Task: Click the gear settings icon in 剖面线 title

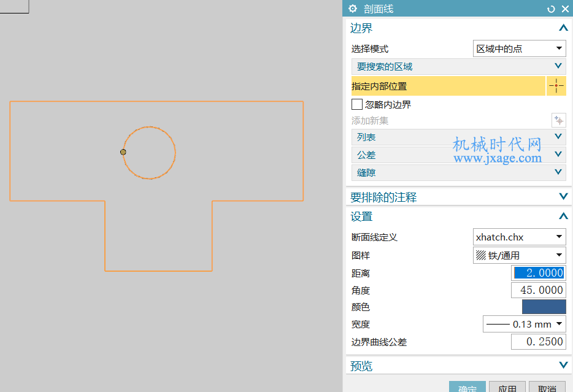Action: 352,9
